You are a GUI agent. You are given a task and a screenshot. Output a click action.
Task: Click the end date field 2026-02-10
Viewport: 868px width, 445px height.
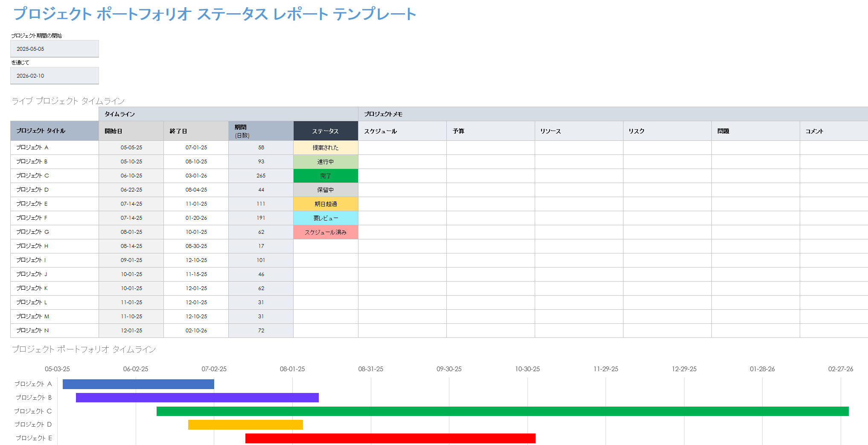point(55,76)
